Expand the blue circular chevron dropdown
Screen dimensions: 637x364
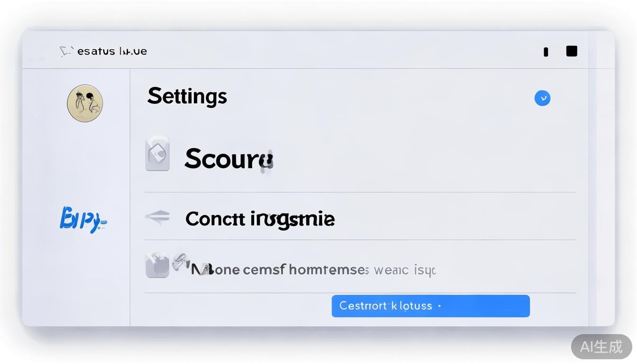point(542,98)
